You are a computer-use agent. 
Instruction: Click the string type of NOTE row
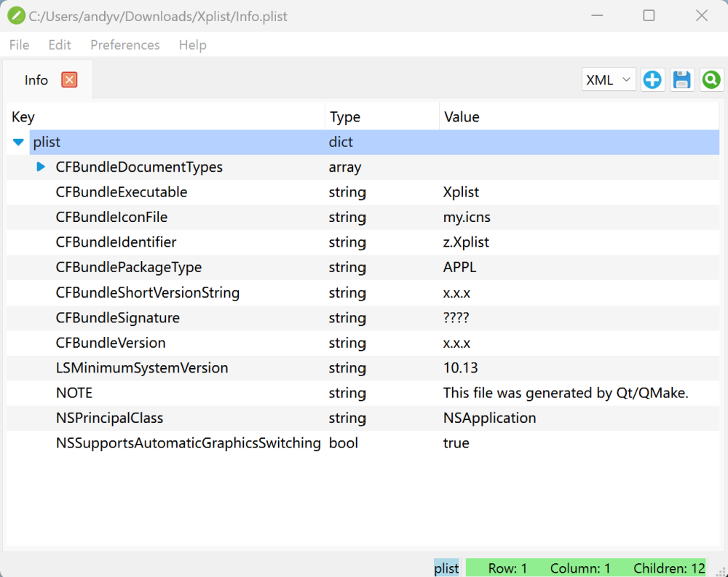[347, 394]
